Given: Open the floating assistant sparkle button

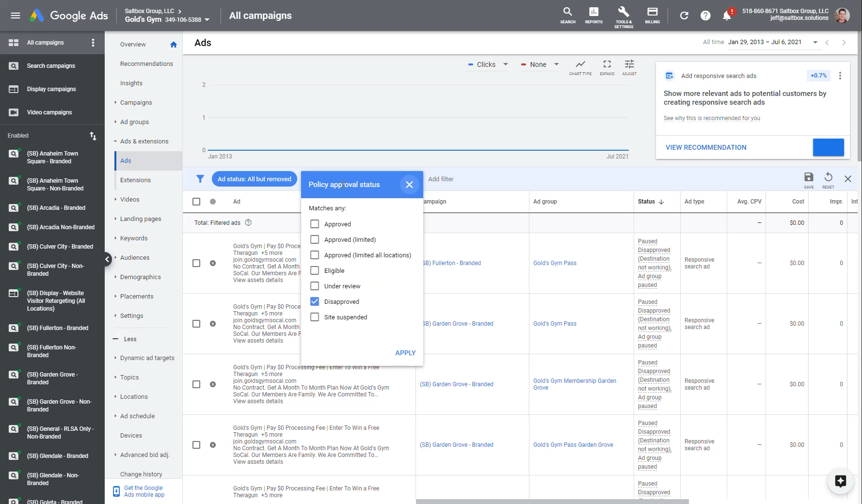Looking at the screenshot, I should 840,481.
